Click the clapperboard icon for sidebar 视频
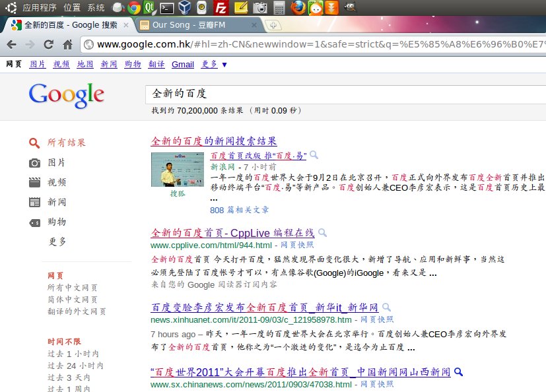Screen dimensions: 546x392 tap(34, 182)
